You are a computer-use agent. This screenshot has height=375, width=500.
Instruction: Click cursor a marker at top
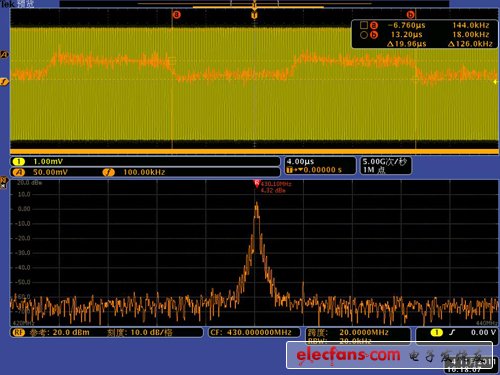[176, 15]
